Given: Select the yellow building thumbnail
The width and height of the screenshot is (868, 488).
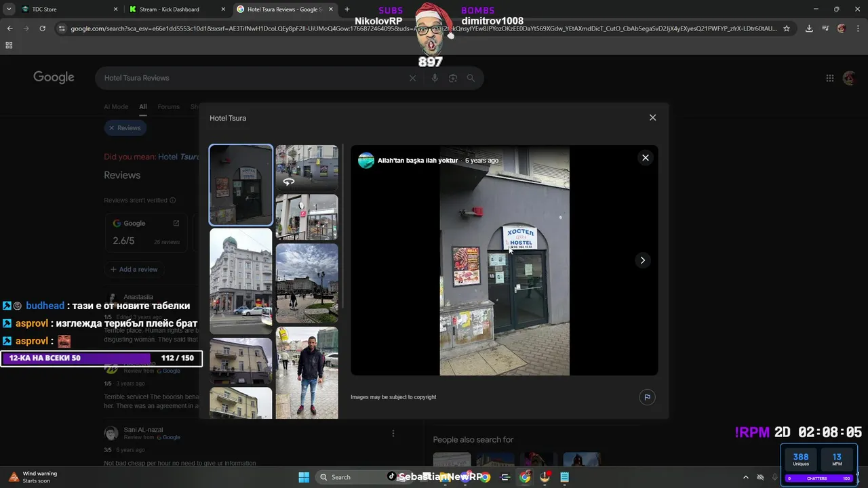Looking at the screenshot, I should [x=241, y=403].
